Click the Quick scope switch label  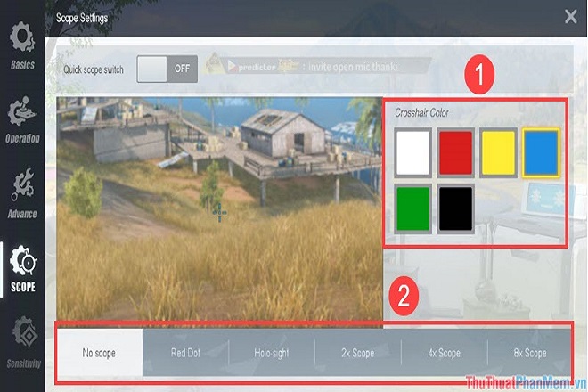pyautogui.click(x=94, y=69)
